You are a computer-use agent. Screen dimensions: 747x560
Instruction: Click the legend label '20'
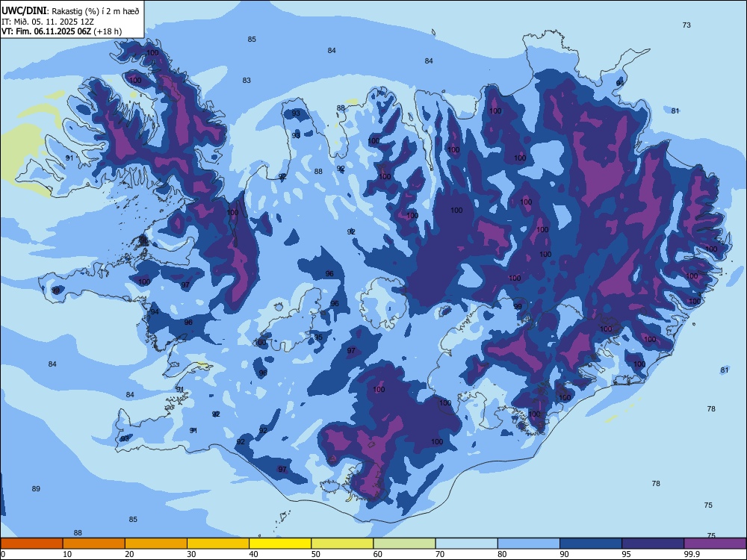click(x=129, y=554)
